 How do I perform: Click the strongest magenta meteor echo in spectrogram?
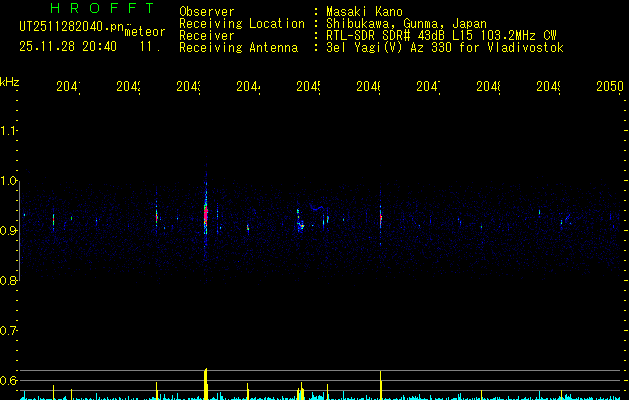pos(205,215)
